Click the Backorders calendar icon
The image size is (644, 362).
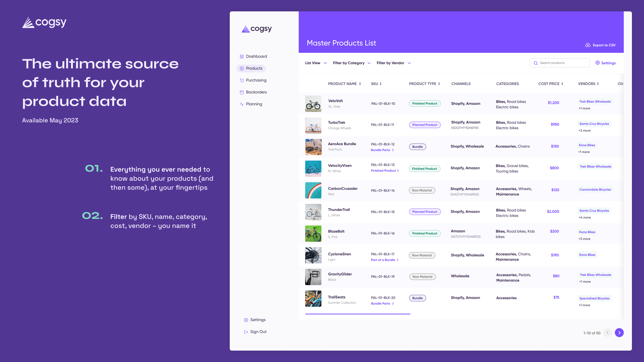tap(241, 92)
